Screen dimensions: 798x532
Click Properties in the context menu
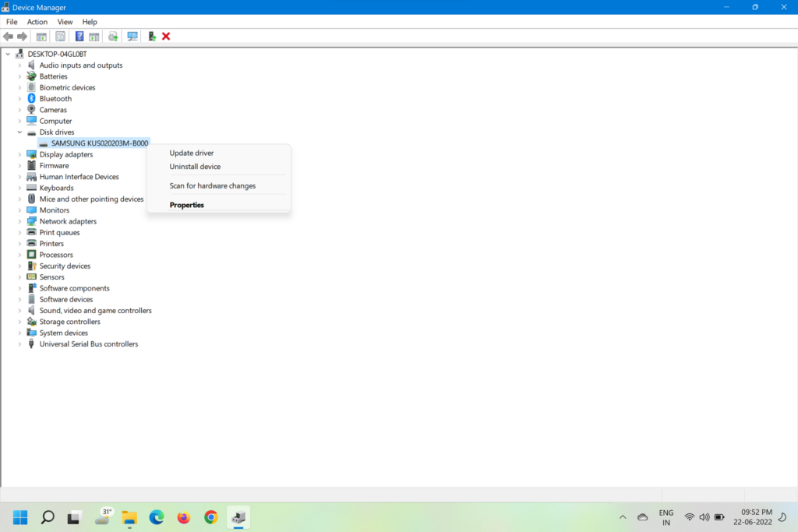187,205
